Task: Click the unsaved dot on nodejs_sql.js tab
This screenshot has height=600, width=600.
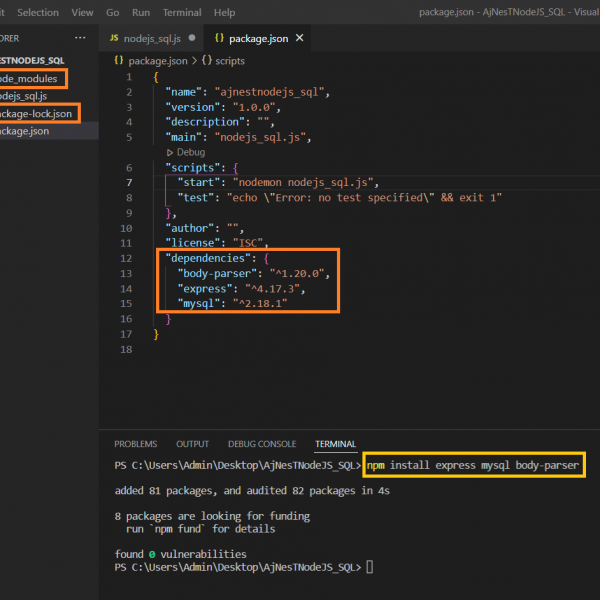Action: (x=193, y=38)
